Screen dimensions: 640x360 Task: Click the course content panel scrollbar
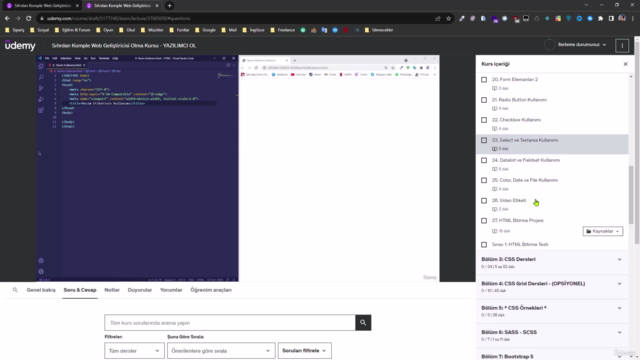631,195
